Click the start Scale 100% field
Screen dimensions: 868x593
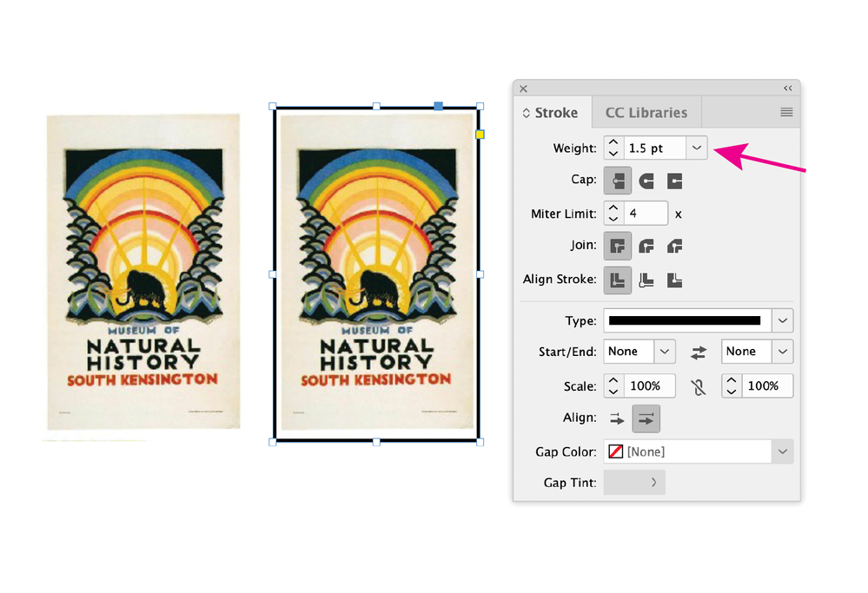point(649,386)
